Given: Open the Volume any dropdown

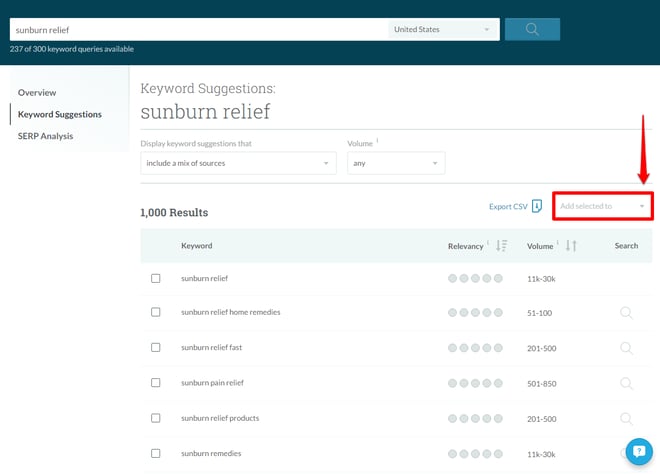Looking at the screenshot, I should click(x=396, y=163).
